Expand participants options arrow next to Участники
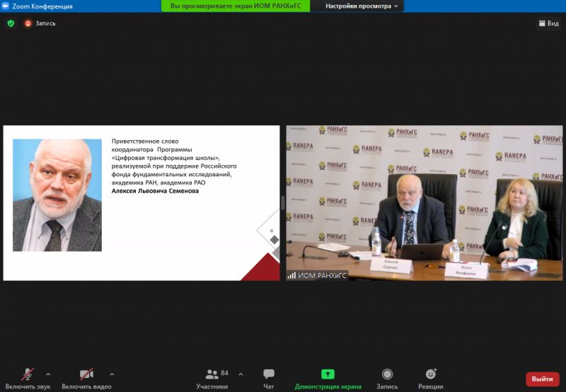 tap(241, 374)
